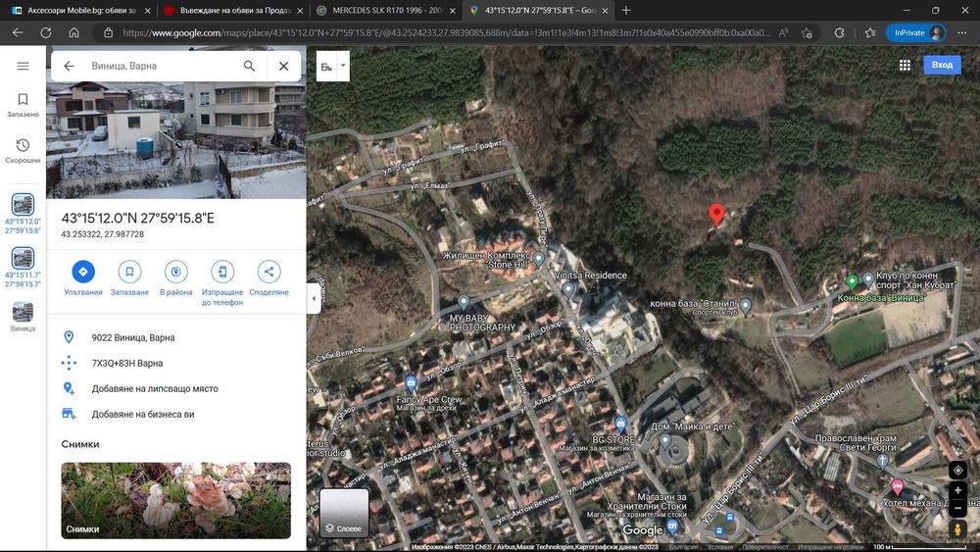Click the Дом Майка и дете pin

pos(665,441)
